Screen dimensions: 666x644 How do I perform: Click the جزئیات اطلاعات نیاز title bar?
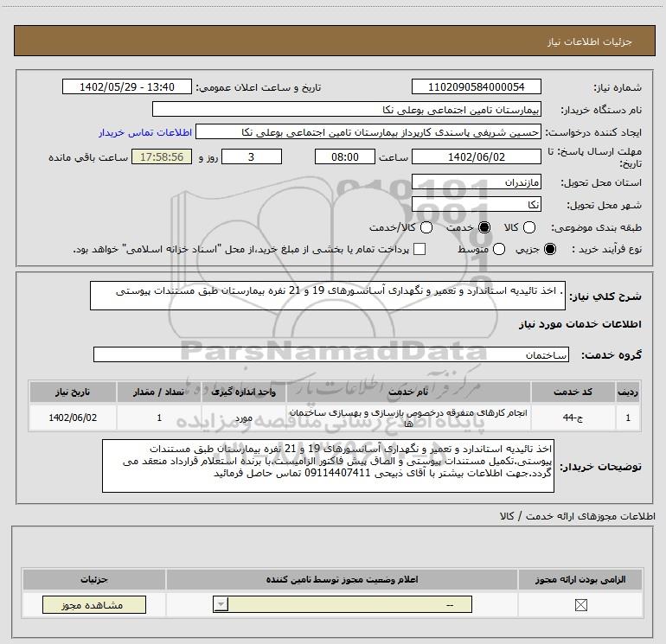pos(334,41)
